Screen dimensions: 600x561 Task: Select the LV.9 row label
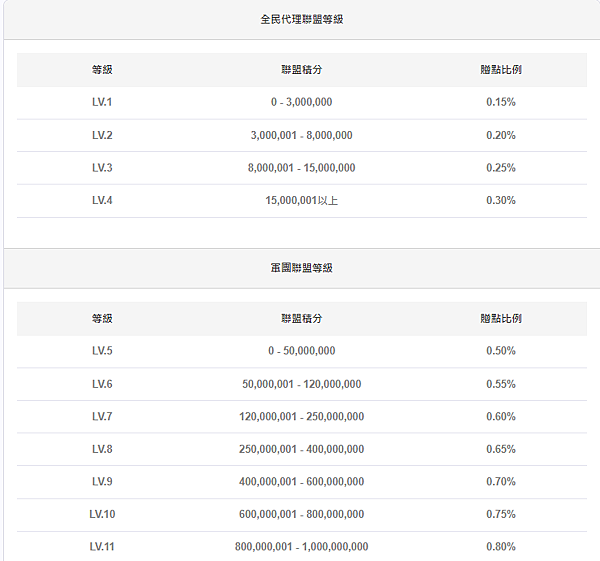102,481
